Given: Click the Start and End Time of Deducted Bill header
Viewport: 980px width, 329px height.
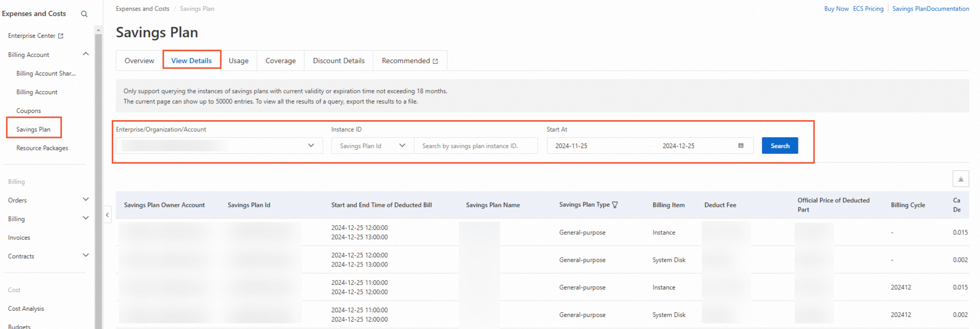Looking at the screenshot, I should 381,205.
